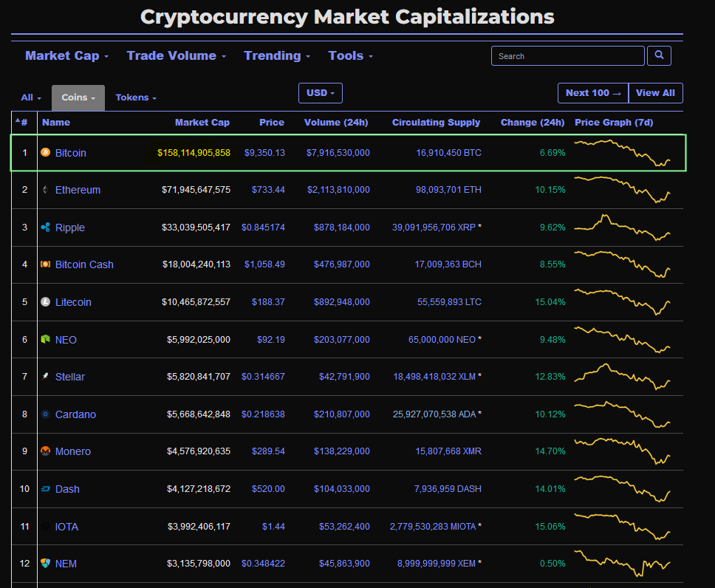The width and height of the screenshot is (715, 588).
Task: Open the IOTA coin page
Action: click(x=66, y=527)
